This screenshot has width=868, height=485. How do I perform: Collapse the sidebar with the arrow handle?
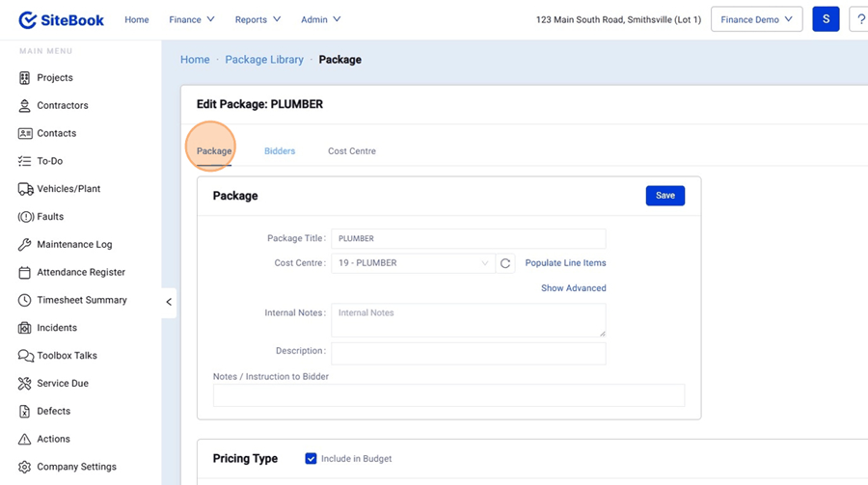point(169,302)
